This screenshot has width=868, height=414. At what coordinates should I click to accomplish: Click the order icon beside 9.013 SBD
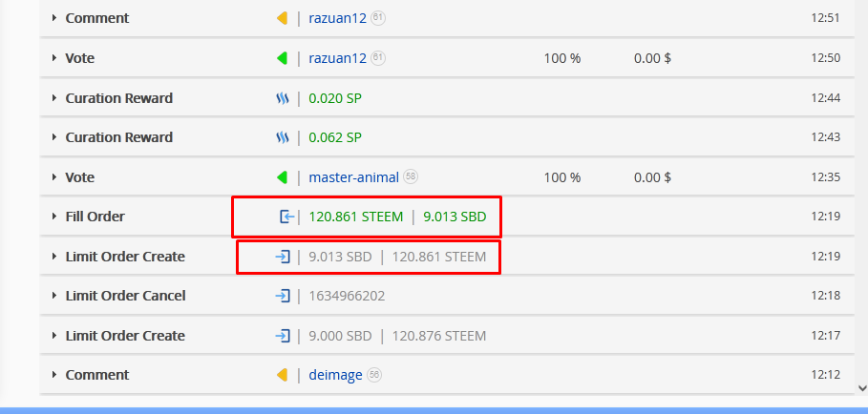[x=283, y=257]
